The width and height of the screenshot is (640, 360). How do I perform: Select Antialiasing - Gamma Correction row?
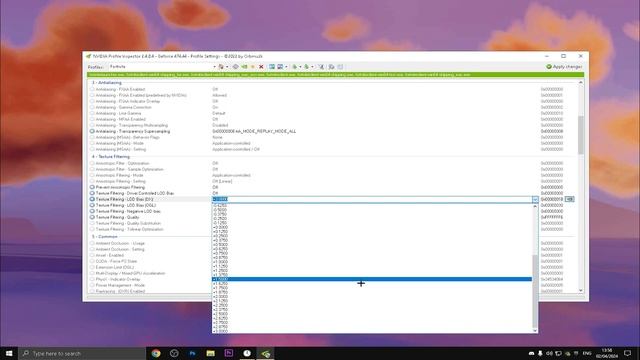tap(124, 107)
